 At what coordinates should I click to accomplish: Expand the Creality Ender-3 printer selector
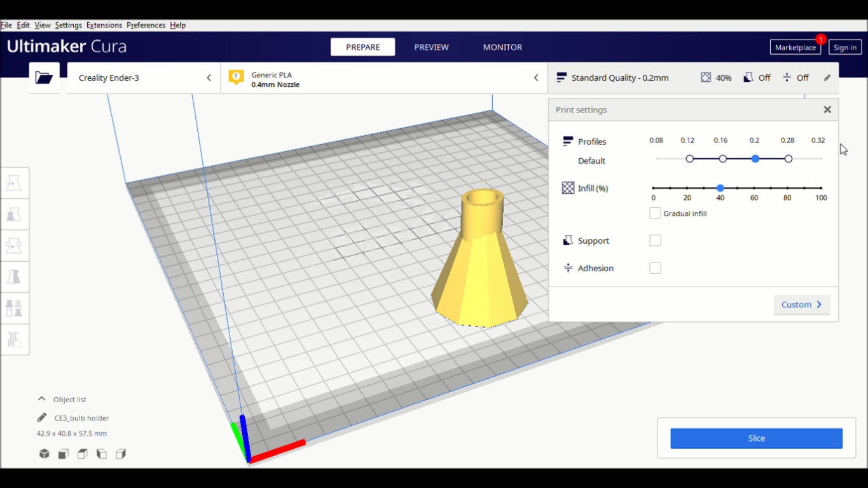(144, 78)
